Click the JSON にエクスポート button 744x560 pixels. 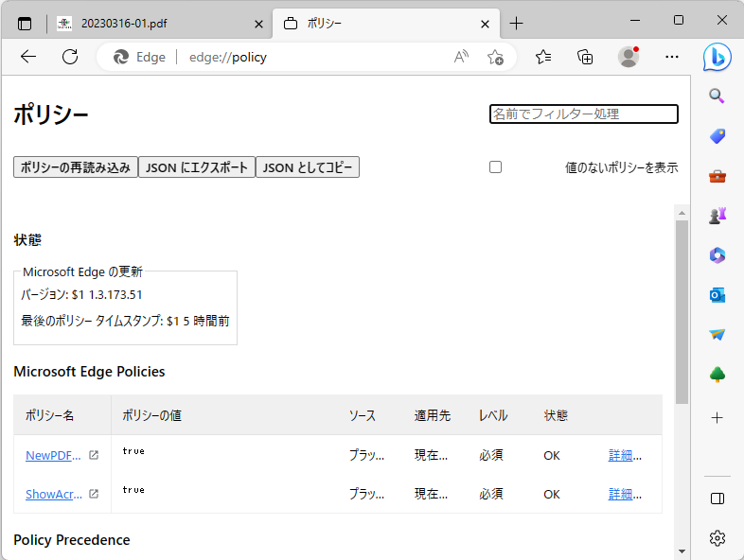[197, 167]
